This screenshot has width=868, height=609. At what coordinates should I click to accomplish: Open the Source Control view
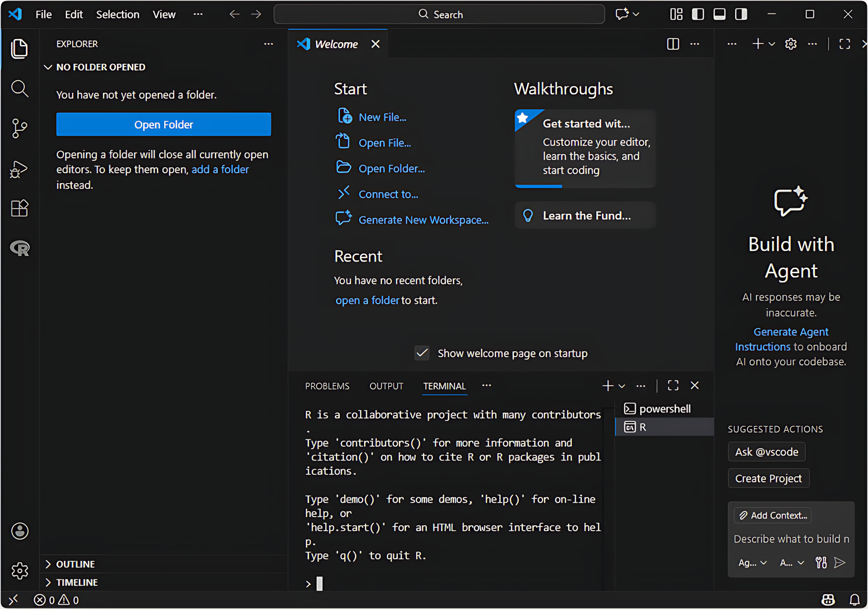19,128
